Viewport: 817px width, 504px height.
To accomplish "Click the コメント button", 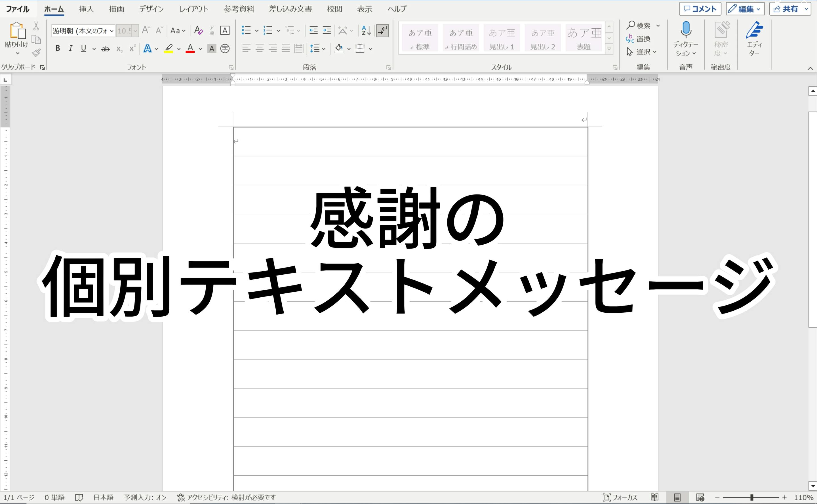I will click(x=700, y=9).
